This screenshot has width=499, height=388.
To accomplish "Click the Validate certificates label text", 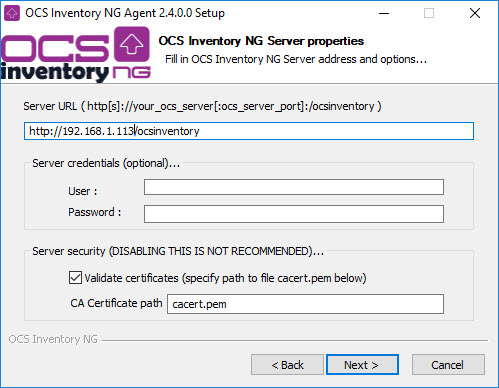I will point(225,278).
